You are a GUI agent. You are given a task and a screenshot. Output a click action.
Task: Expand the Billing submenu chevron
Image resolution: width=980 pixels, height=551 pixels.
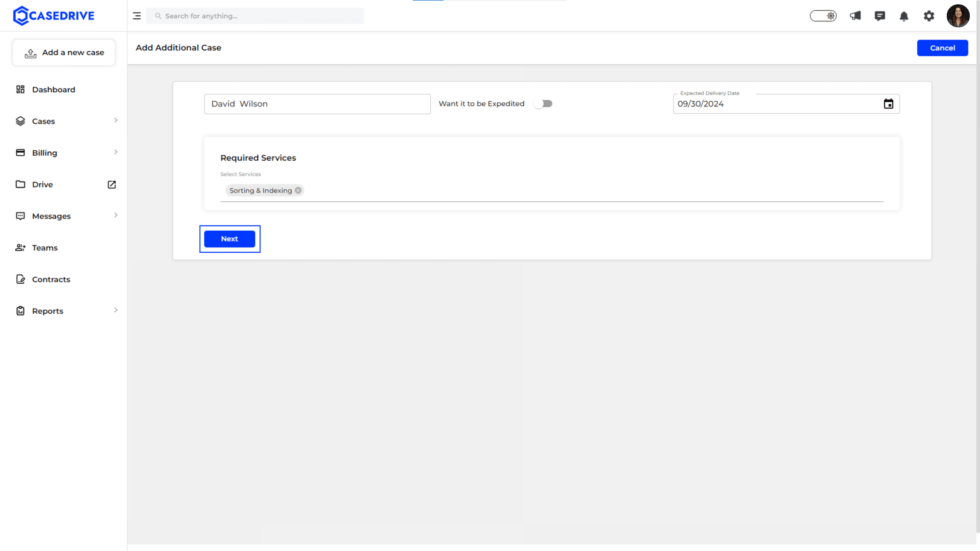click(116, 152)
